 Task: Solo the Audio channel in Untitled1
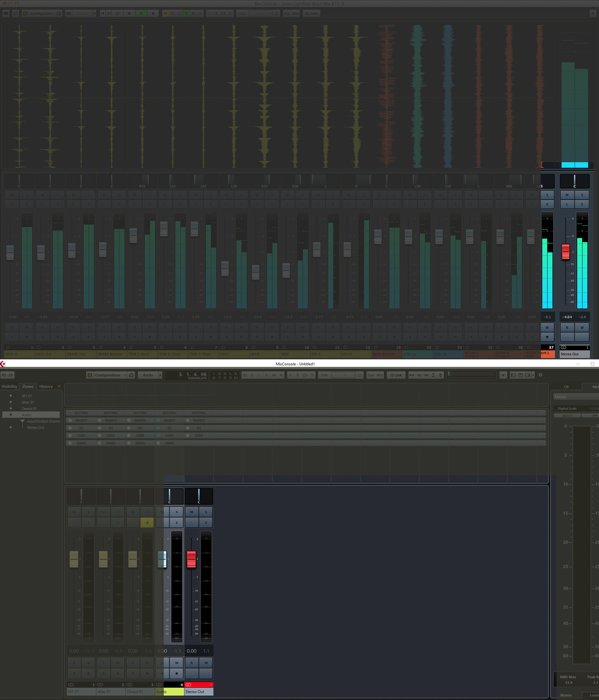tap(177, 512)
